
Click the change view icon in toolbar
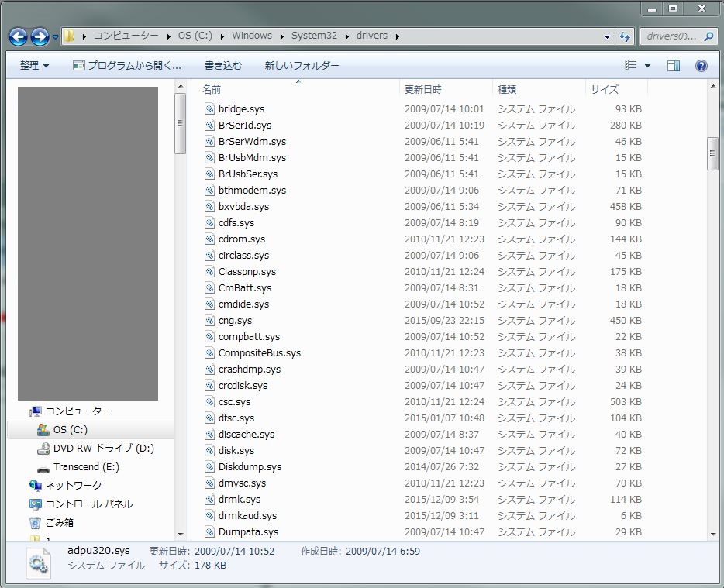[631, 66]
